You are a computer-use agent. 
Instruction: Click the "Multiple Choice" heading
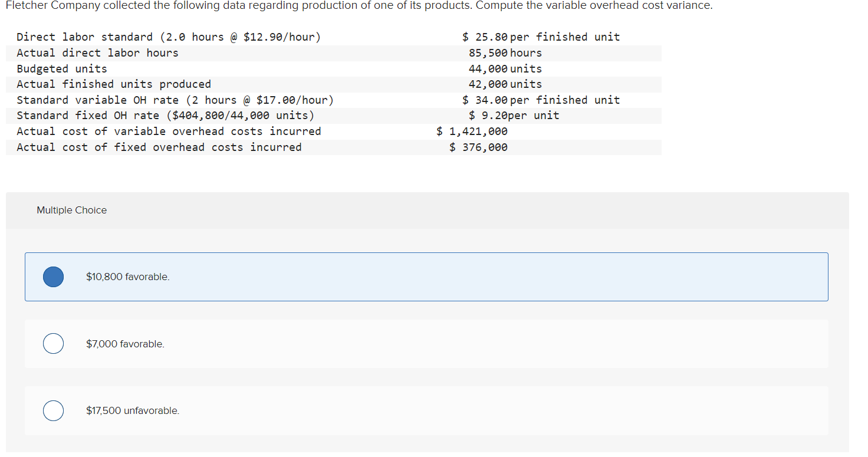coord(72,210)
